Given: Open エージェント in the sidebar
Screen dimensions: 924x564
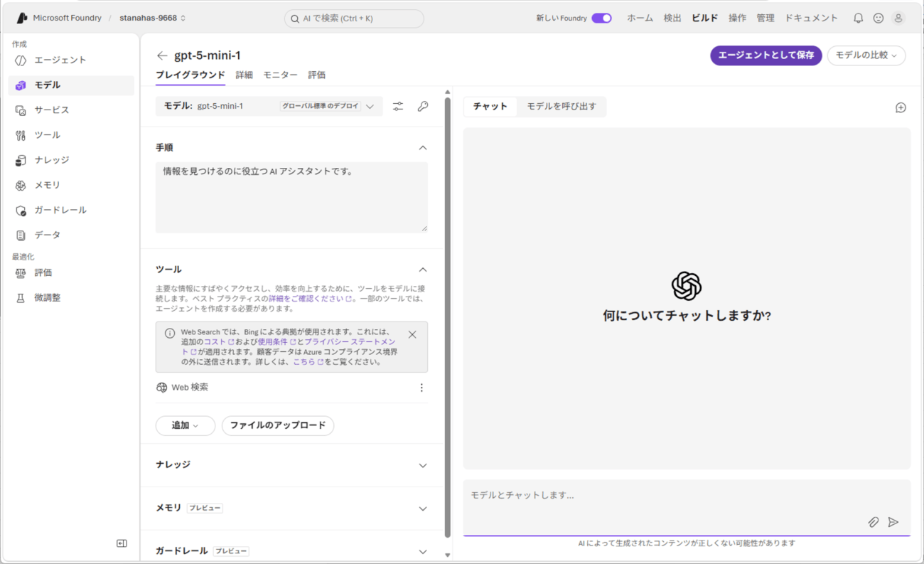Looking at the screenshot, I should [x=71, y=60].
